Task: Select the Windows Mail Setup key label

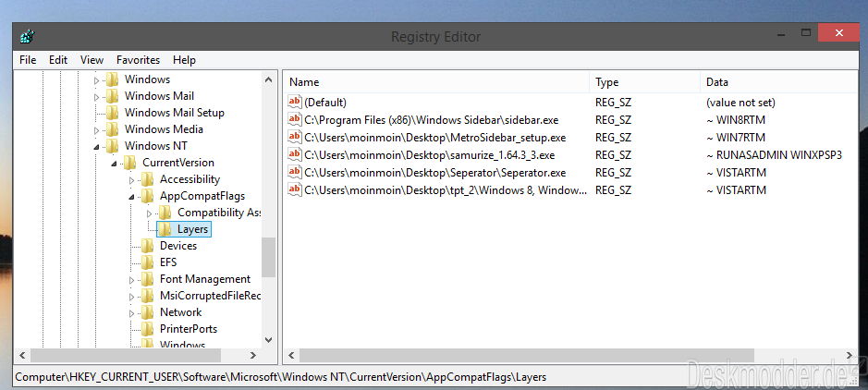Action: tap(175, 113)
